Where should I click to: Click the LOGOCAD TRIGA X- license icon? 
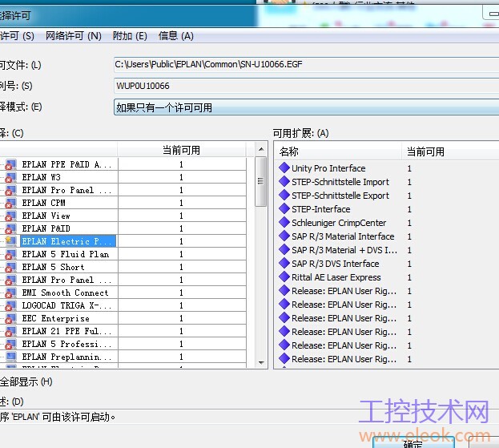(x=10, y=305)
